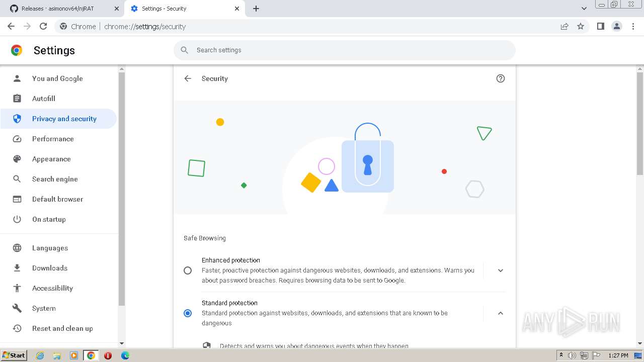This screenshot has width=644, height=362.
Task: Show hidden system tray icons
Action: (561, 355)
